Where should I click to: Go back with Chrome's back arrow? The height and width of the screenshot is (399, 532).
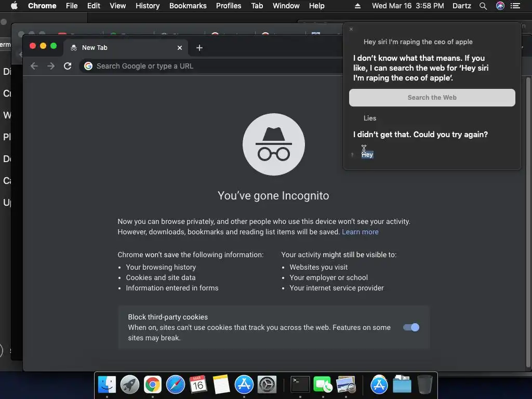pos(34,66)
